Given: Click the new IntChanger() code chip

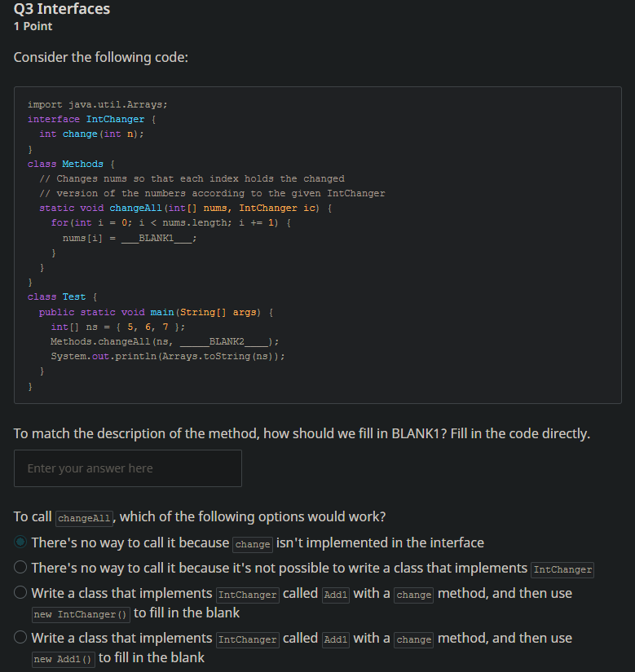Looking at the screenshot, I should coord(80,614).
